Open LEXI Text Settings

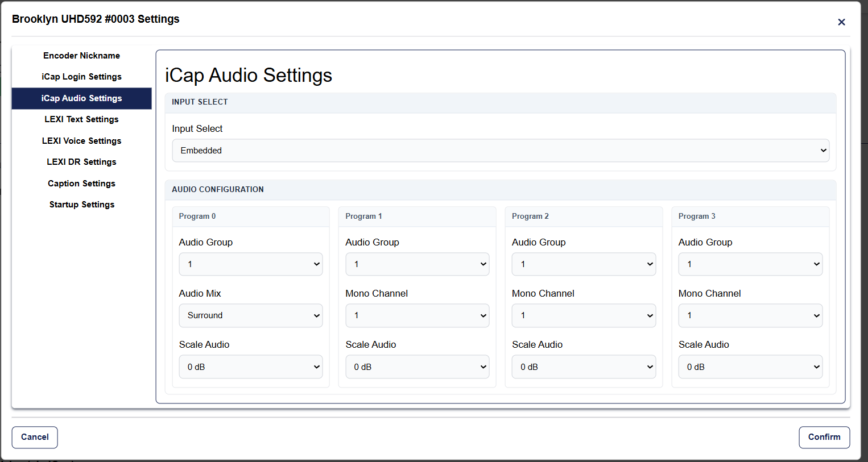pyautogui.click(x=81, y=119)
